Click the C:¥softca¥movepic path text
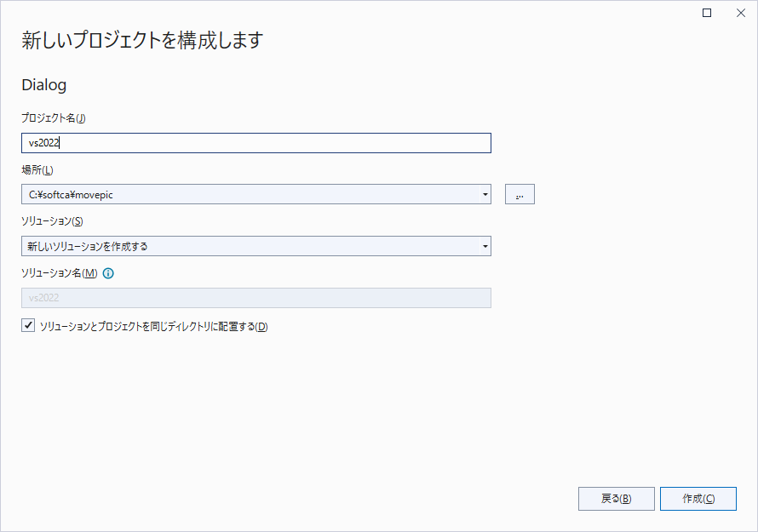Image resolution: width=758 pixels, height=532 pixels. (71, 195)
